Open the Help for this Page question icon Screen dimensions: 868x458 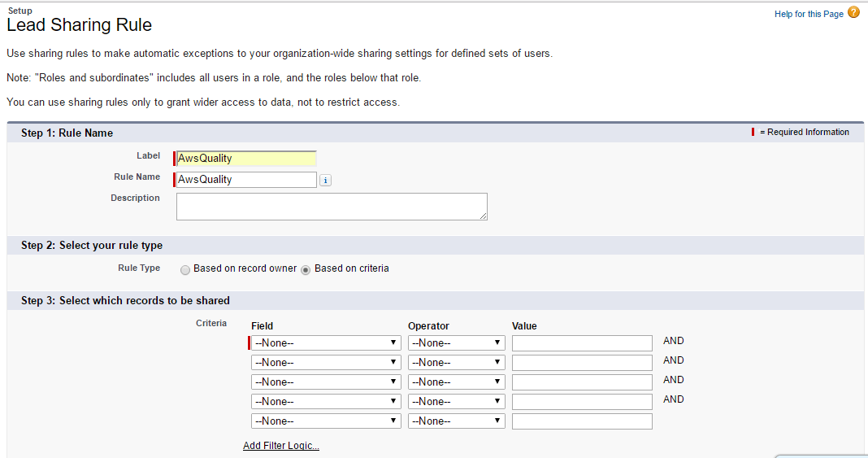[x=853, y=13]
